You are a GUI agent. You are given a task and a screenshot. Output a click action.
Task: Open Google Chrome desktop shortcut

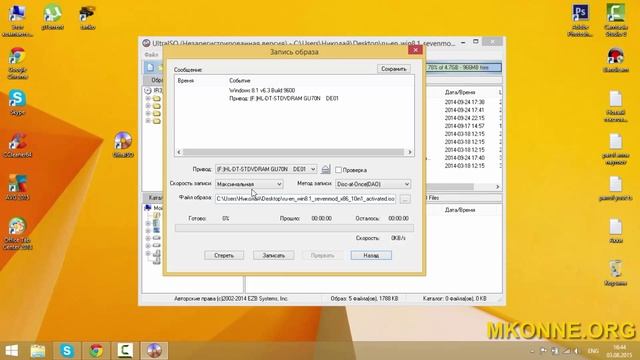point(17,63)
